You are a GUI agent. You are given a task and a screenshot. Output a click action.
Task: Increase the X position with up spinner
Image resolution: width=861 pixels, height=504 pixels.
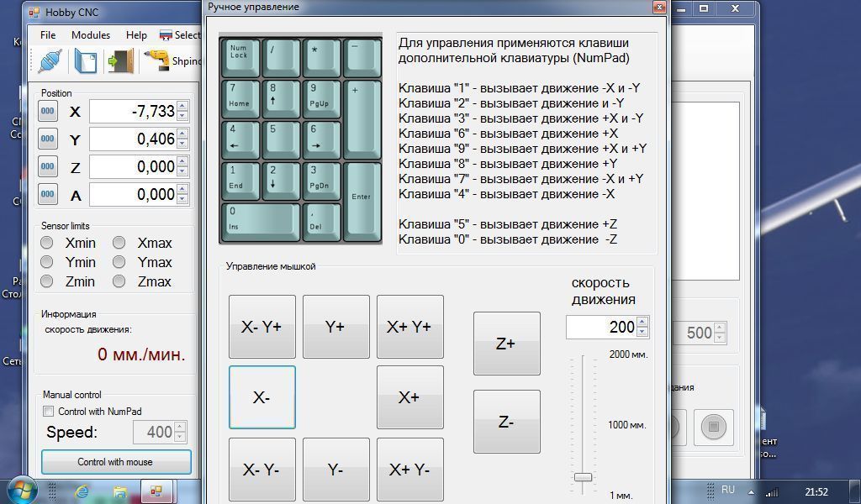[182, 107]
